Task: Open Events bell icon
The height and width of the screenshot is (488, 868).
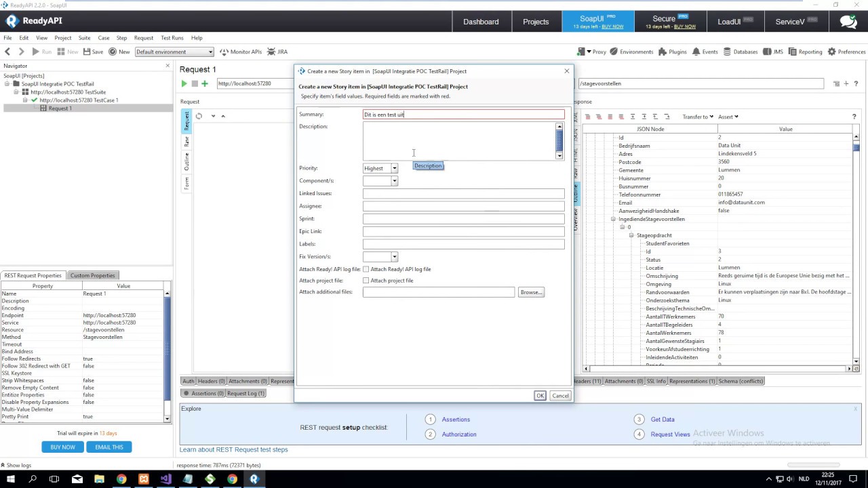Action: tap(696, 52)
